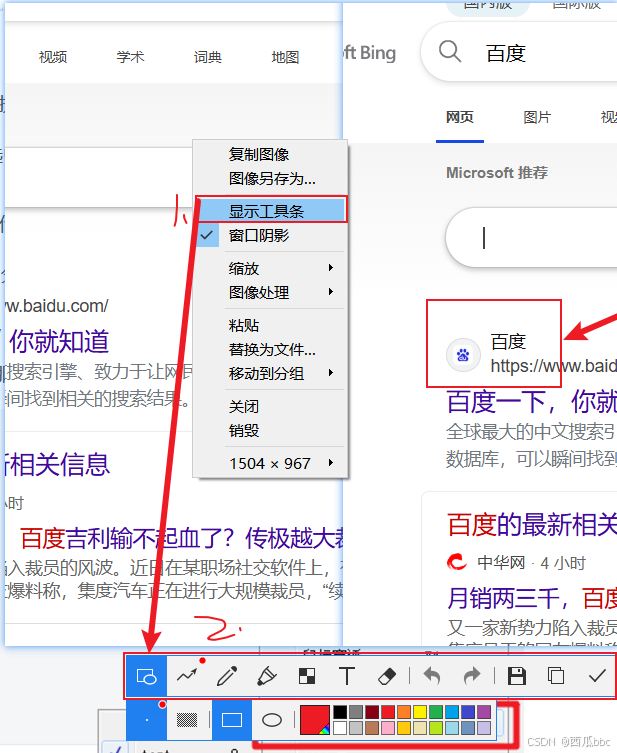Open 你就知道 title link in left window
This screenshot has width=617, height=753.
coord(59,341)
